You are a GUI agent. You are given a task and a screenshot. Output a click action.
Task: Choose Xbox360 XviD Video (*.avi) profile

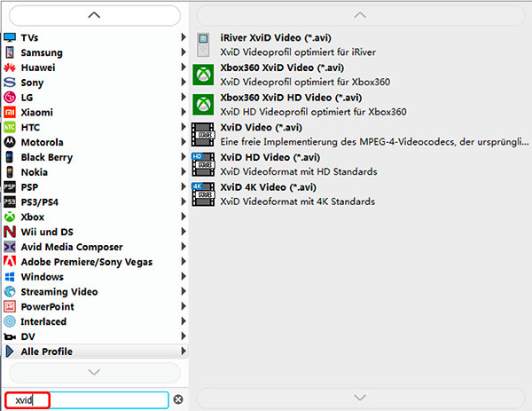point(360,75)
